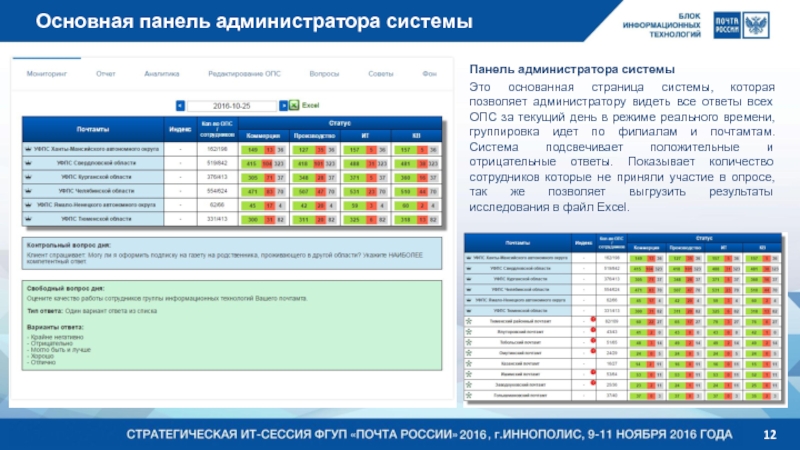Switch to the Отчет tab
The width and height of the screenshot is (800, 450).
pyautogui.click(x=106, y=74)
